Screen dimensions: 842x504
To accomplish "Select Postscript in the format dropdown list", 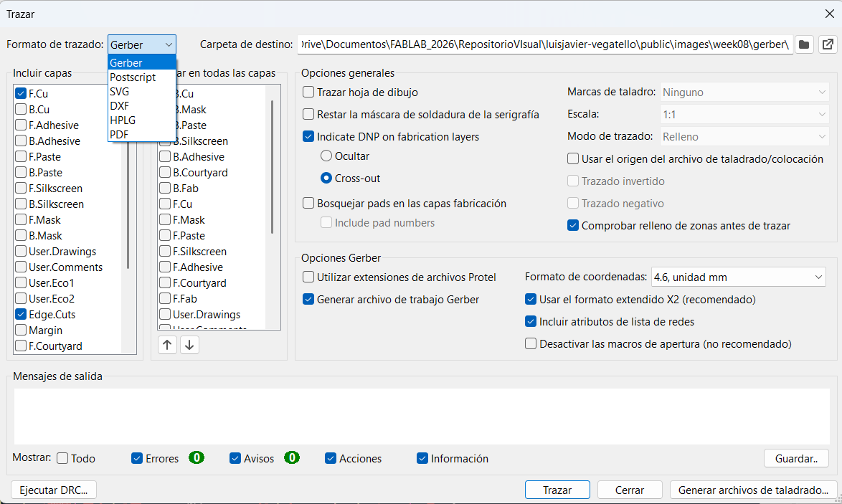I will [x=133, y=77].
